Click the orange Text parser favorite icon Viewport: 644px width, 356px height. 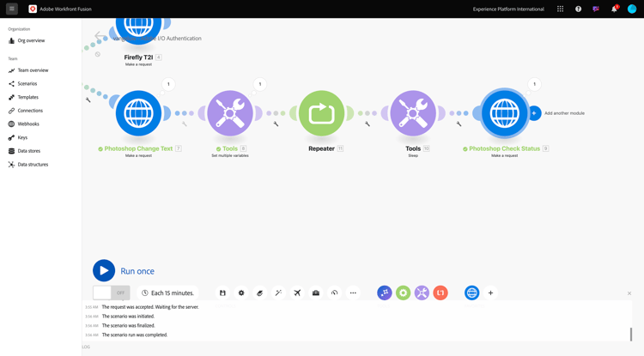[440, 293]
